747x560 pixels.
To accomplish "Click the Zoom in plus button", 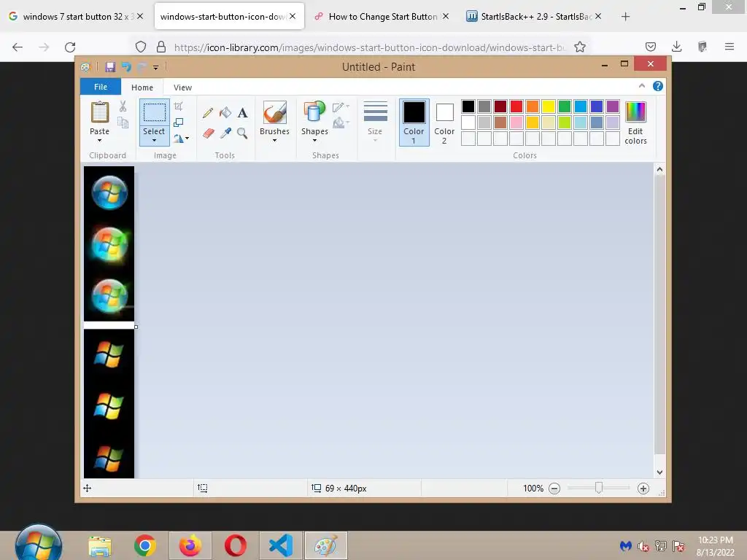I will coord(643,489).
